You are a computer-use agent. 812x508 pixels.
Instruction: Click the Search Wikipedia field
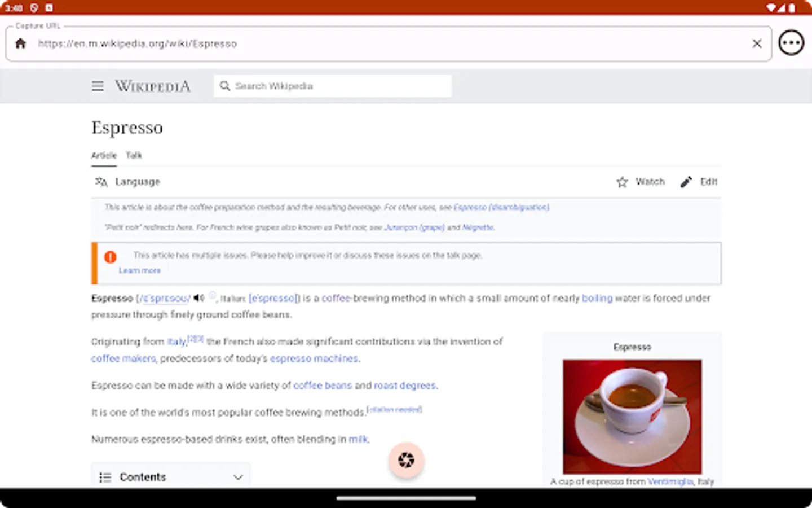(x=333, y=86)
